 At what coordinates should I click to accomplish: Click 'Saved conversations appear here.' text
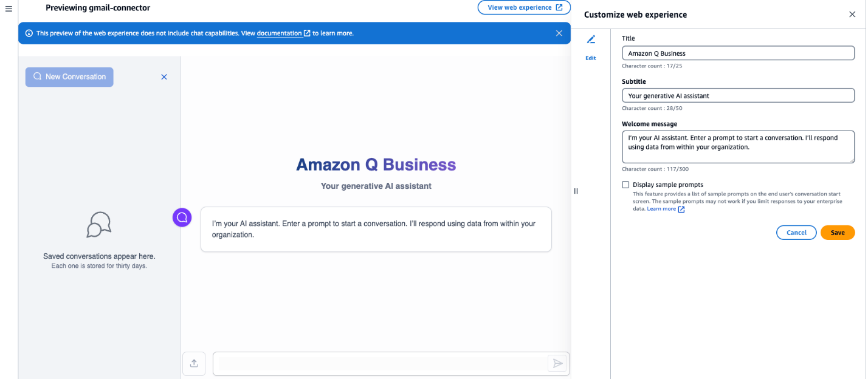(99, 256)
